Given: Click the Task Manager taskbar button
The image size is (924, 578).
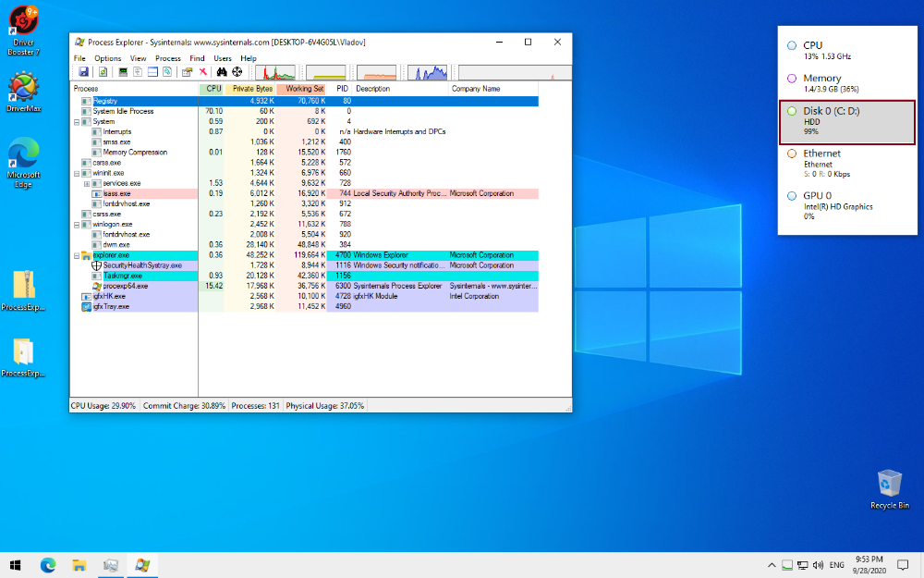Looking at the screenshot, I should pos(110,565).
